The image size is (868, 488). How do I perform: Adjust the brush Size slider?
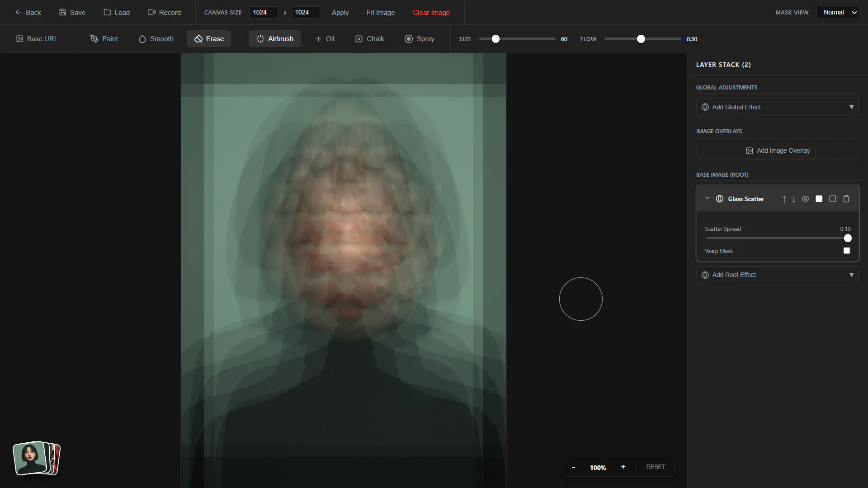tap(518, 39)
